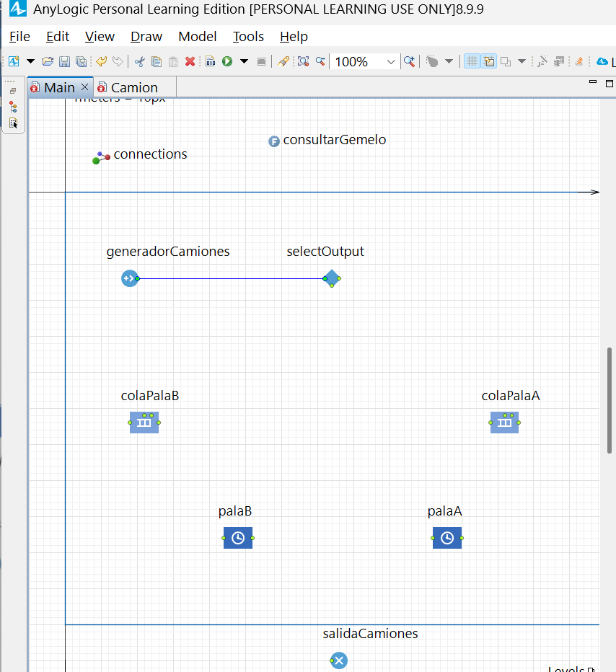Viewport: 616px width, 672px height.
Task: Select the colaPalaB queue block
Action: tap(144, 423)
